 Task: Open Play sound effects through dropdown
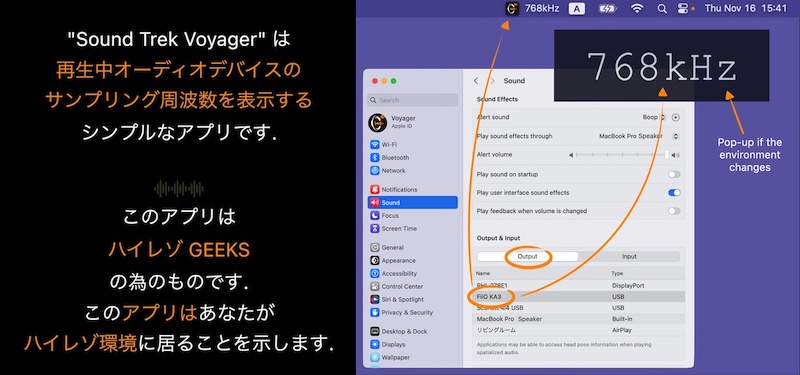click(639, 136)
